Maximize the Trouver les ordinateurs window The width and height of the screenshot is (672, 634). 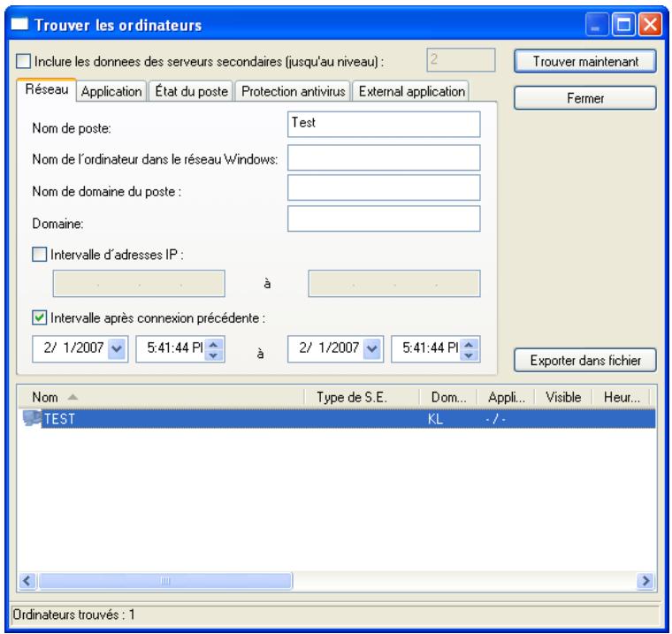(623, 24)
